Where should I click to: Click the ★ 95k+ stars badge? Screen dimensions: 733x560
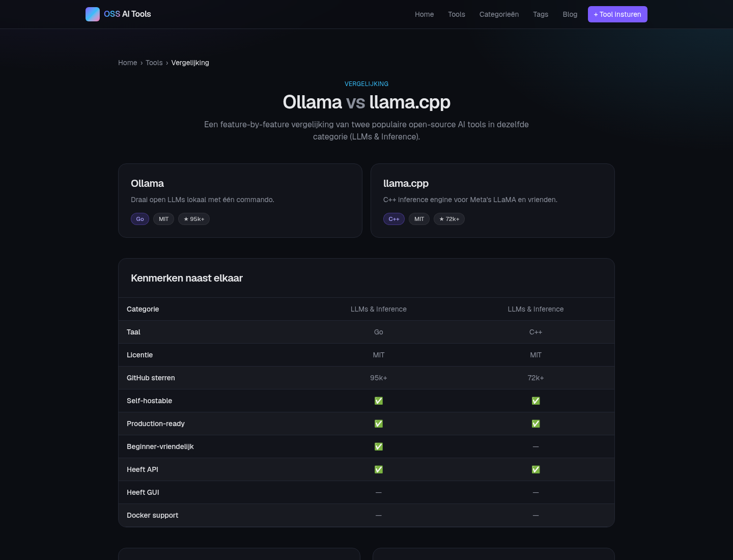click(194, 219)
